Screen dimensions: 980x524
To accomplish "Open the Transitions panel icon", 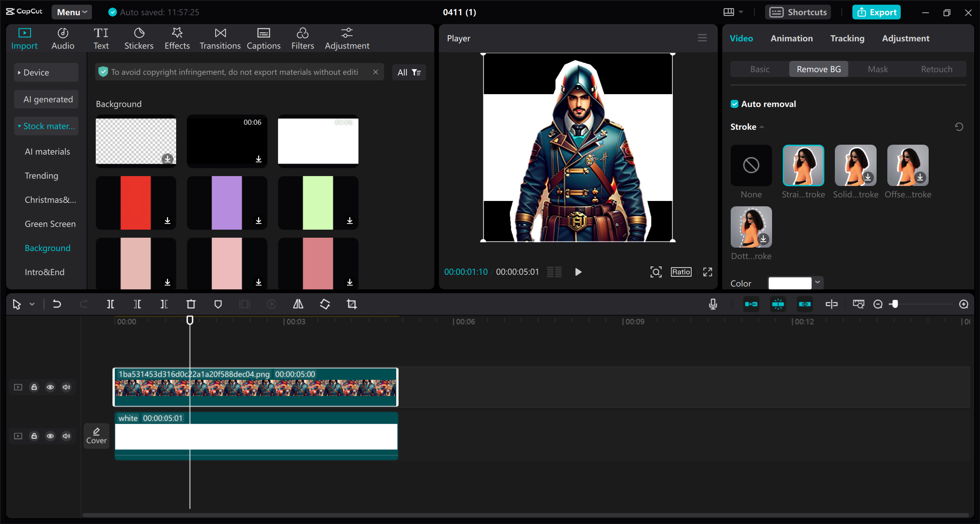I will click(x=219, y=38).
